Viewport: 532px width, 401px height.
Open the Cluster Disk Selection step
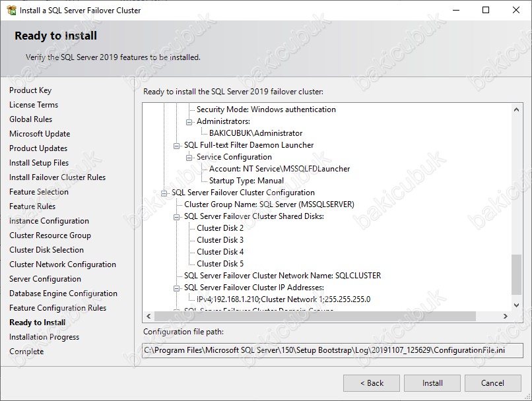click(x=46, y=250)
